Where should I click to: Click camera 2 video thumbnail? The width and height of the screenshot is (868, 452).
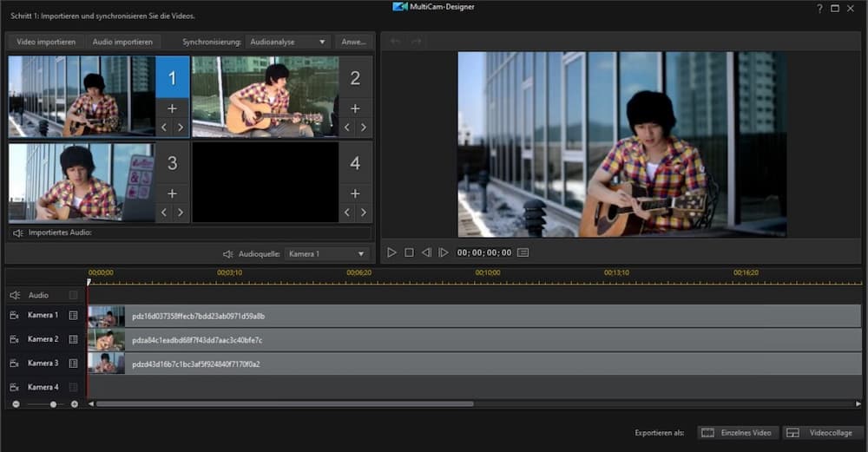(265, 96)
